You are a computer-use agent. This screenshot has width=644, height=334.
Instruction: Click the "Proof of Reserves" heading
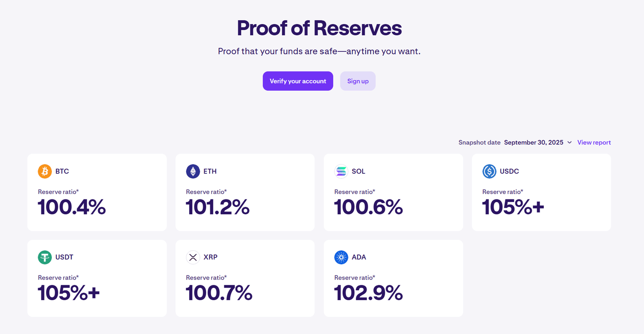319,28
